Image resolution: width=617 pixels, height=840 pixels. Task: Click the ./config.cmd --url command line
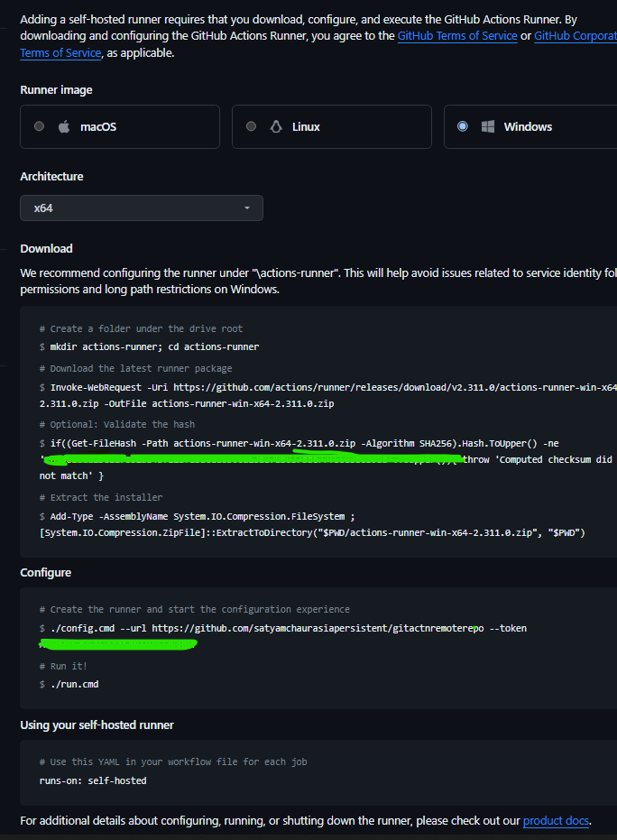pos(288,628)
